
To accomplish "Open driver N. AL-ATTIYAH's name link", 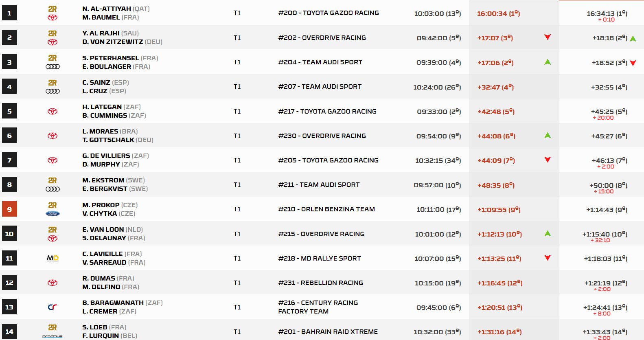I will 107,9.
